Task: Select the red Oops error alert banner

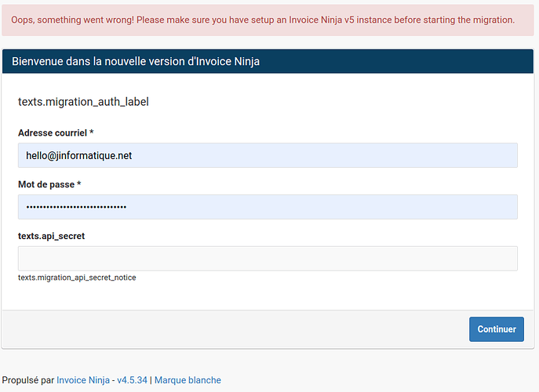Action: 268,20
